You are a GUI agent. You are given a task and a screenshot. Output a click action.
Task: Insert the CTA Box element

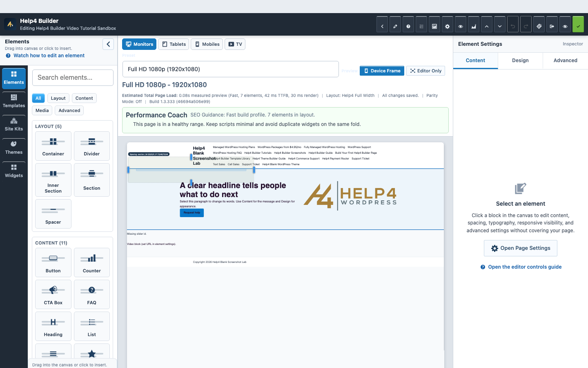coord(53,294)
